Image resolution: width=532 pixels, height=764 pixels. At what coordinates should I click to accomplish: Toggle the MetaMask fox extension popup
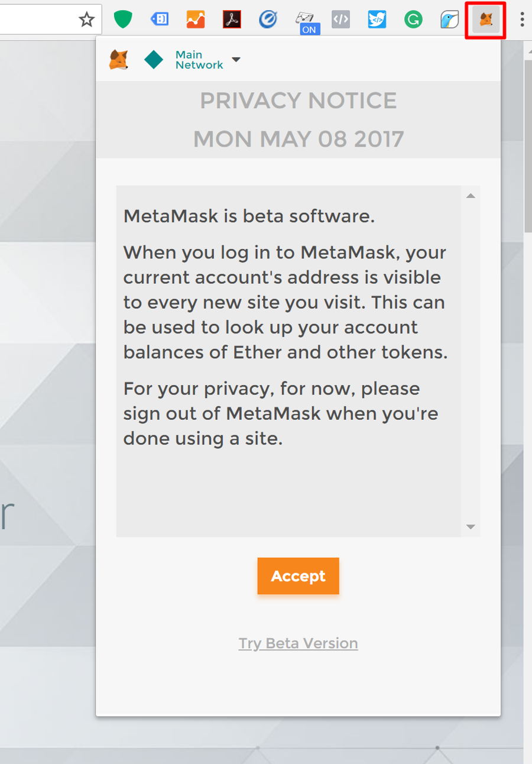click(485, 20)
